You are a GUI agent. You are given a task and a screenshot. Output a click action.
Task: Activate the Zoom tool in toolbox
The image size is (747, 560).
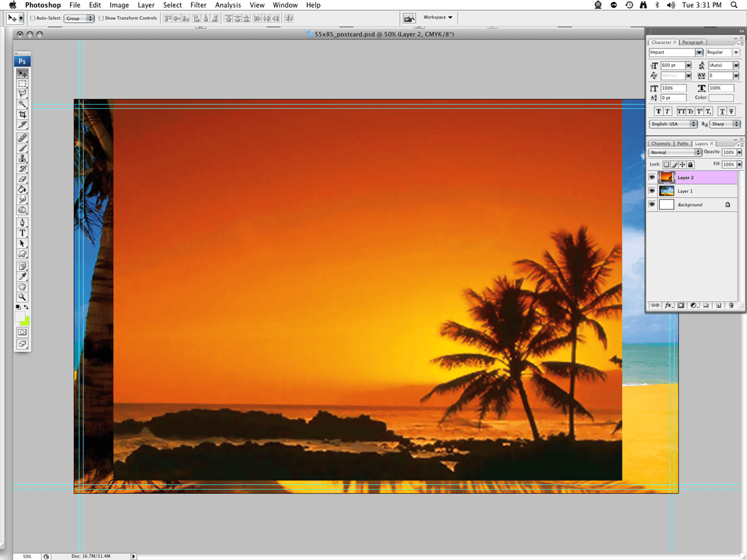point(22,297)
